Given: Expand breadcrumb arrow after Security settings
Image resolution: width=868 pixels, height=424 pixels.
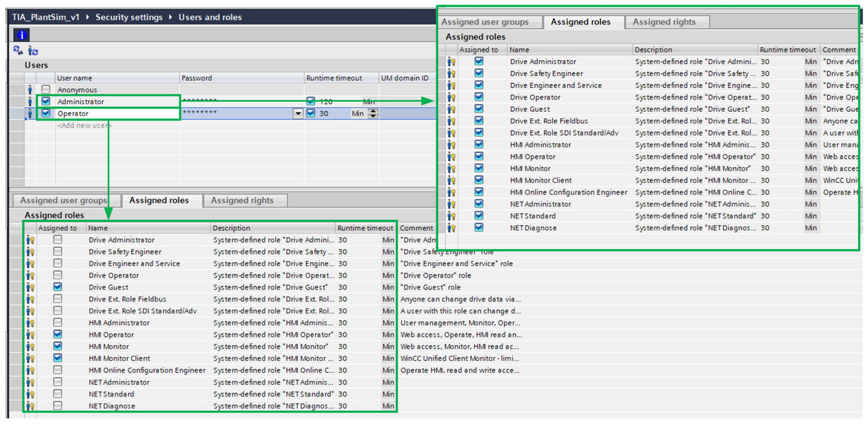Looking at the screenshot, I should [x=170, y=17].
